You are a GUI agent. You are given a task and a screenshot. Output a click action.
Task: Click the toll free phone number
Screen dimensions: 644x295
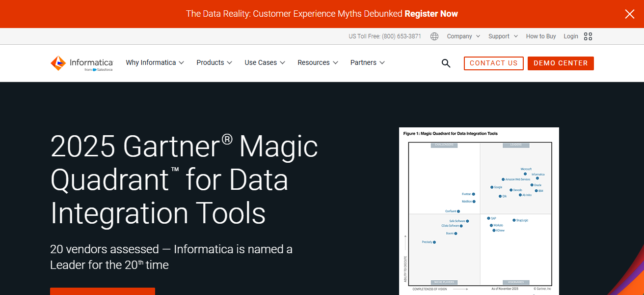click(x=402, y=36)
